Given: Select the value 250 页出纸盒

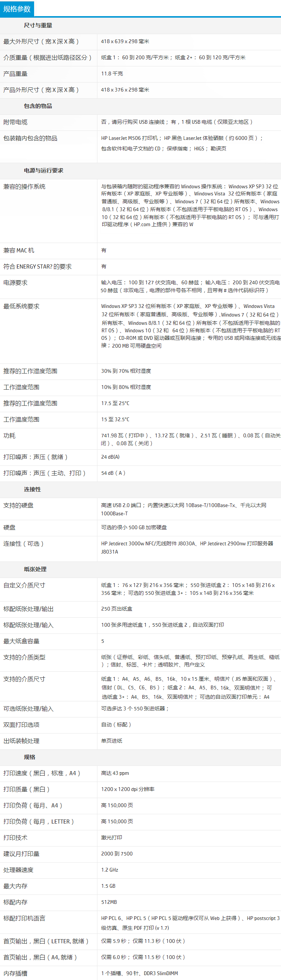Looking at the screenshot, I should pos(117,609).
